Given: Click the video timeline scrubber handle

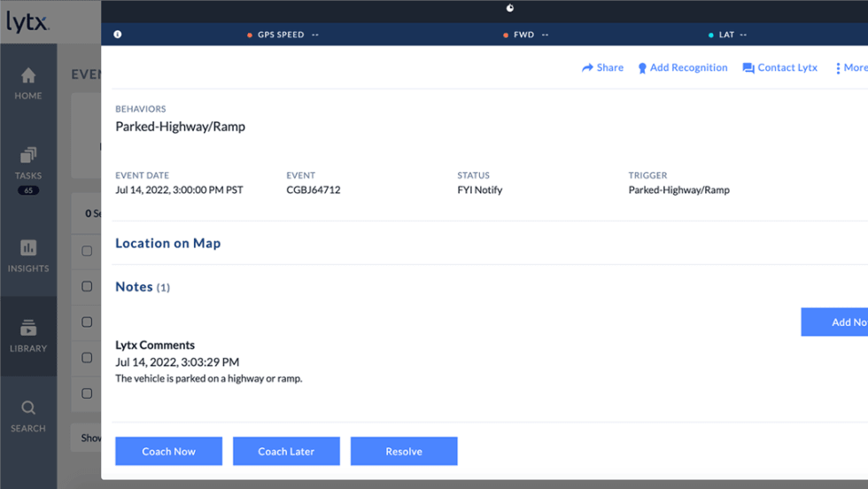Looking at the screenshot, I should point(510,8).
